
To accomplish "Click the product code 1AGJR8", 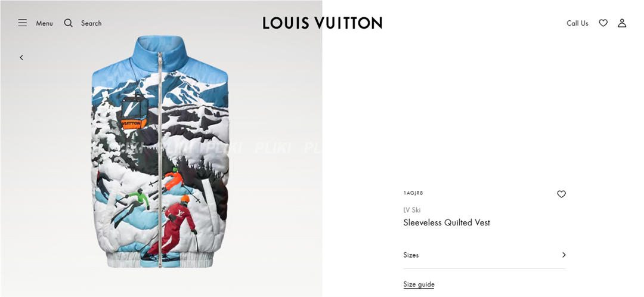I will (x=413, y=193).
